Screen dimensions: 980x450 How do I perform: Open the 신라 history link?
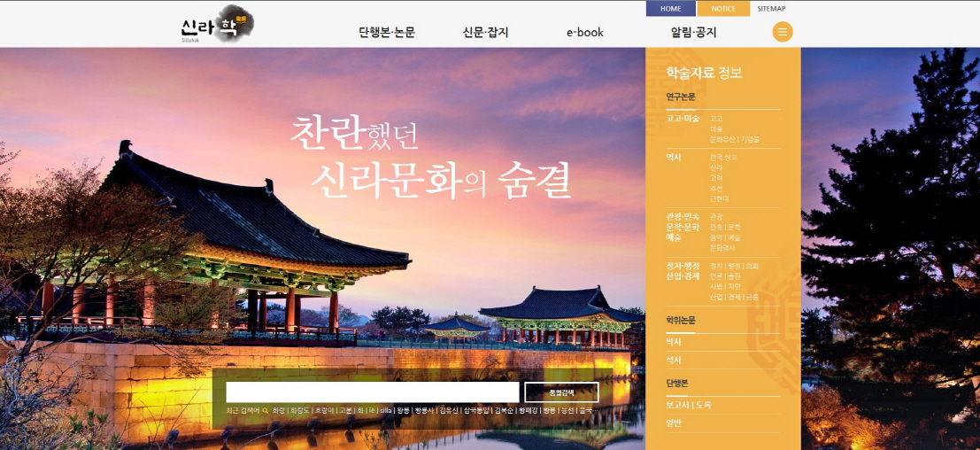point(716,167)
